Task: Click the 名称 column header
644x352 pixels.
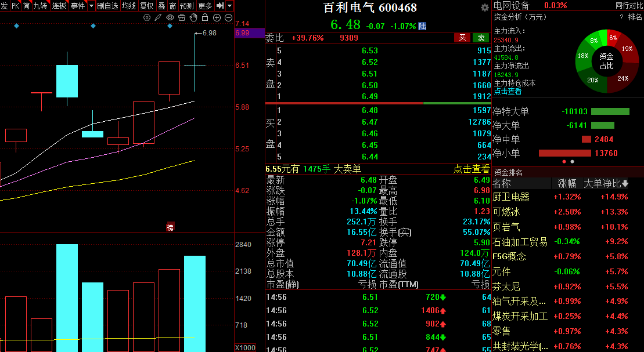Action: tap(502, 183)
